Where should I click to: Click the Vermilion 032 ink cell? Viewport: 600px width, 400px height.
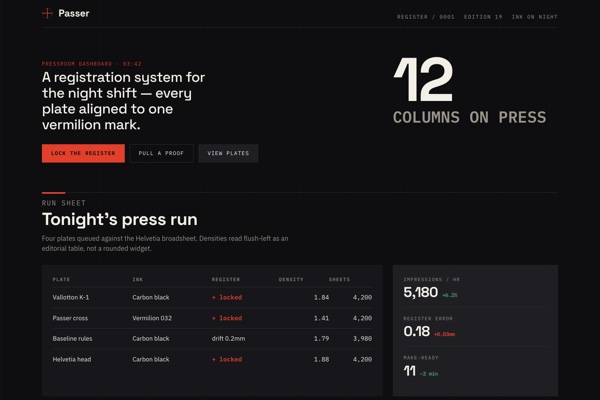click(x=152, y=318)
